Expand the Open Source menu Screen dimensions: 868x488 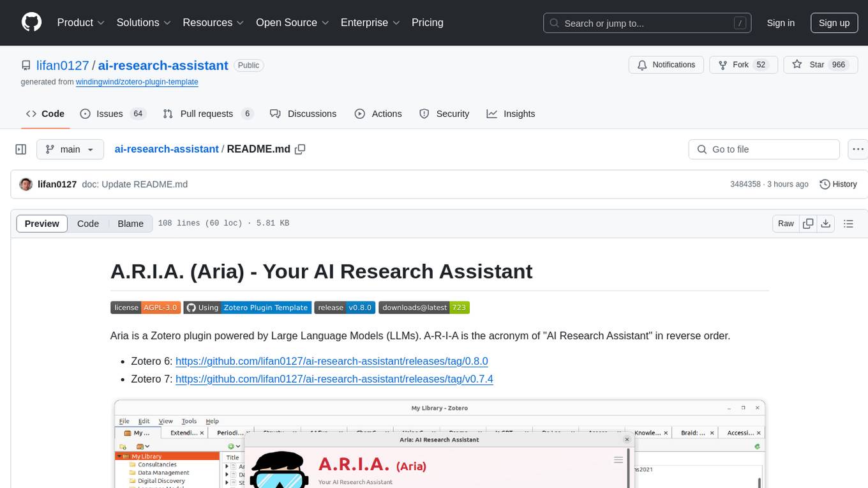[292, 22]
